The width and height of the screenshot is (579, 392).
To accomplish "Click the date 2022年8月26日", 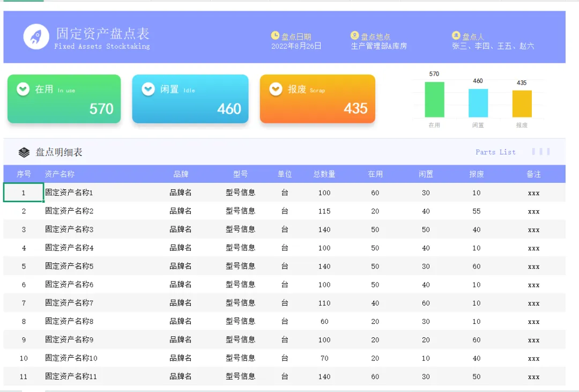I will [x=296, y=46].
